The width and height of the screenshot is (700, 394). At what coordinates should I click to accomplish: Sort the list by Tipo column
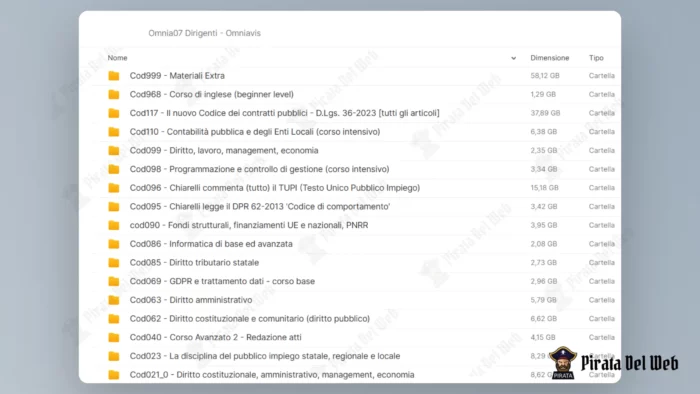(596, 58)
